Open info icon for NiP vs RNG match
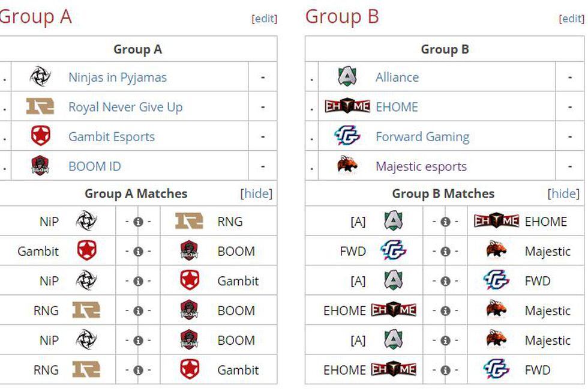 click(x=138, y=222)
